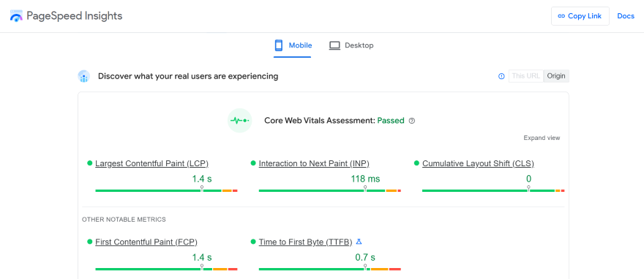
Task: Open Cumulative Layout Shift (CLS) link
Action: (478, 163)
